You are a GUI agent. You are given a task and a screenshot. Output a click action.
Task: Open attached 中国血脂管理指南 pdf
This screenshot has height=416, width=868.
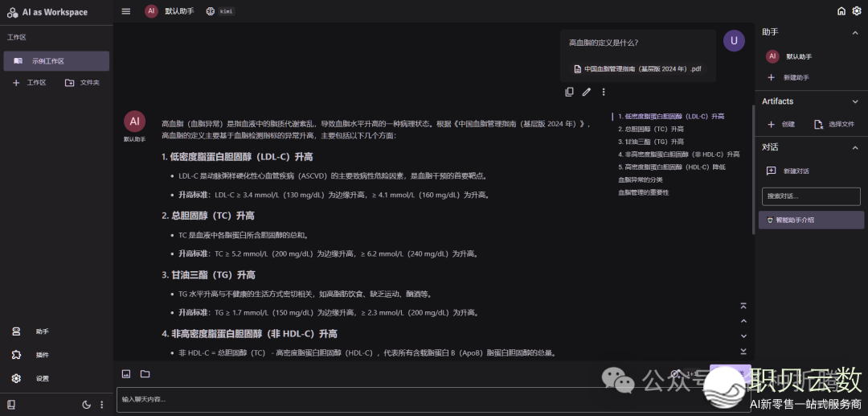(637, 69)
